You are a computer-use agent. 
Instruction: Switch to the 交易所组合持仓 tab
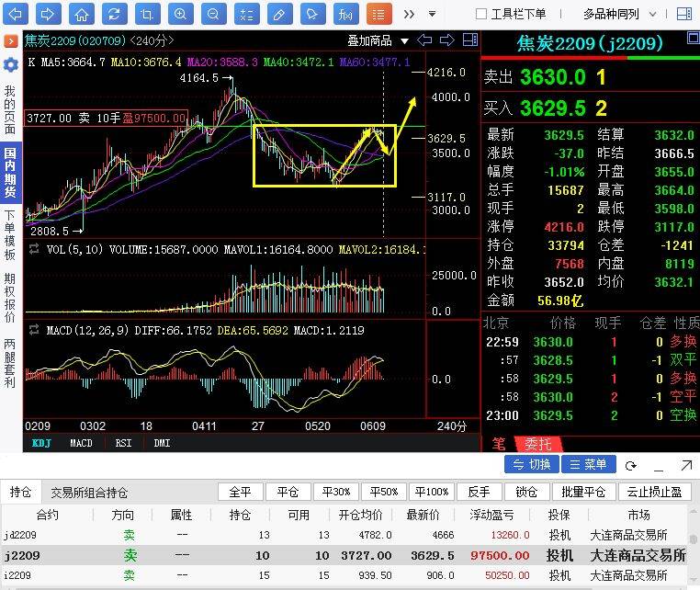(x=89, y=493)
